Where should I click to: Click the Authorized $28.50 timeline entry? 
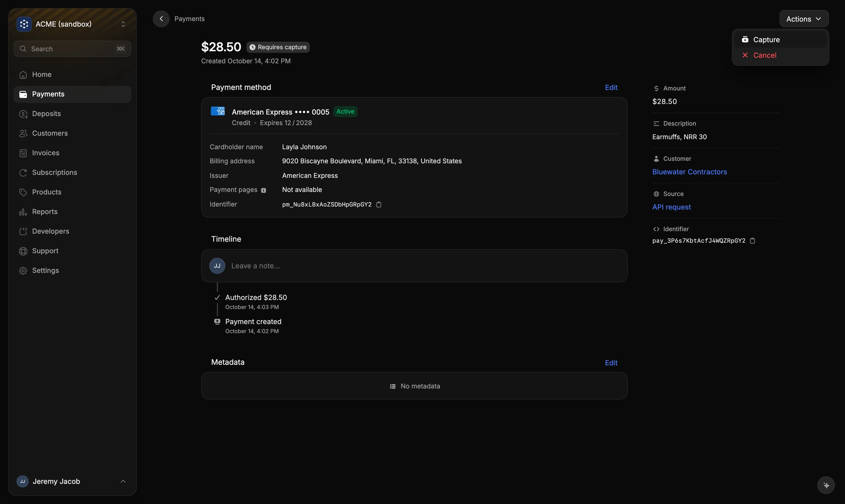pos(256,297)
